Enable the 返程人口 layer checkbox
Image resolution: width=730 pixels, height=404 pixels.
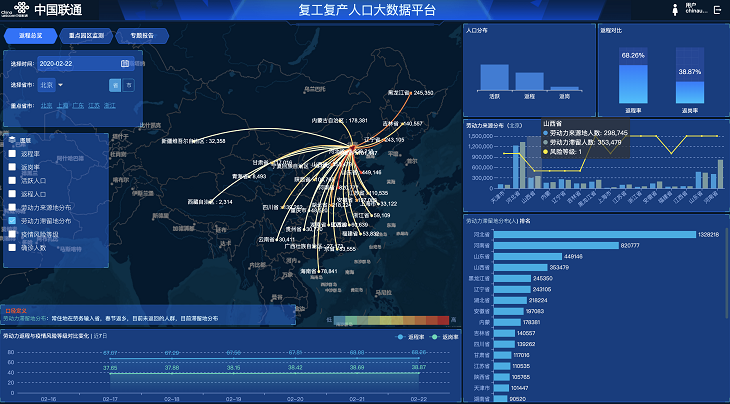click(x=12, y=194)
